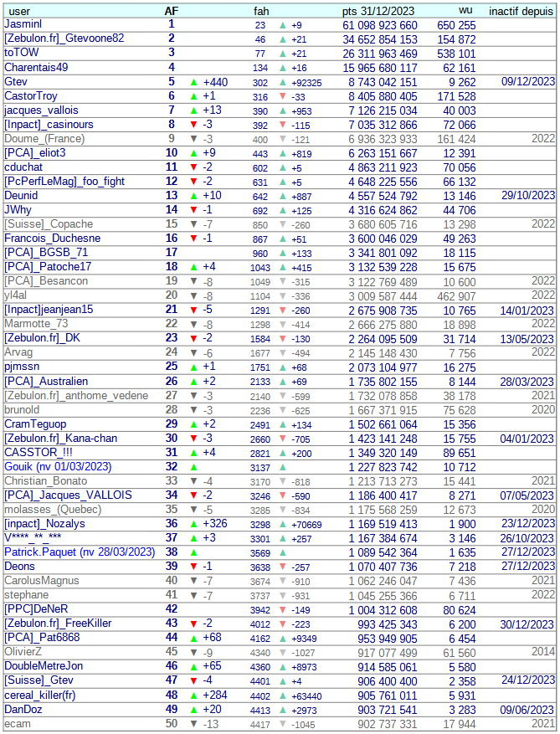Click the red arrow beside -33 for CastorTroy
Screen dimensions: 560x734
(282, 96)
